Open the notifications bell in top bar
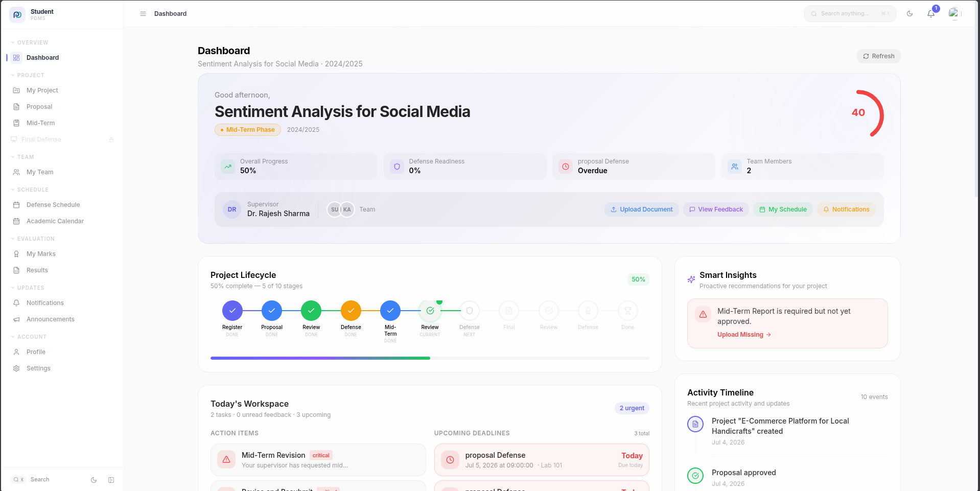This screenshot has height=491, width=980. click(931, 14)
